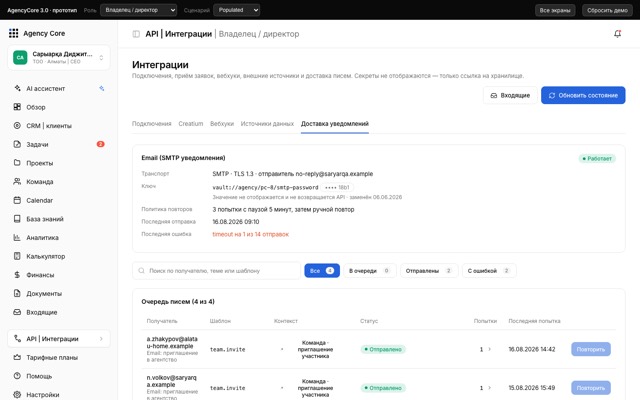The image size is (640, 400).
Task: Click Отправлено status in a.zhakypov row
Action: click(383, 349)
